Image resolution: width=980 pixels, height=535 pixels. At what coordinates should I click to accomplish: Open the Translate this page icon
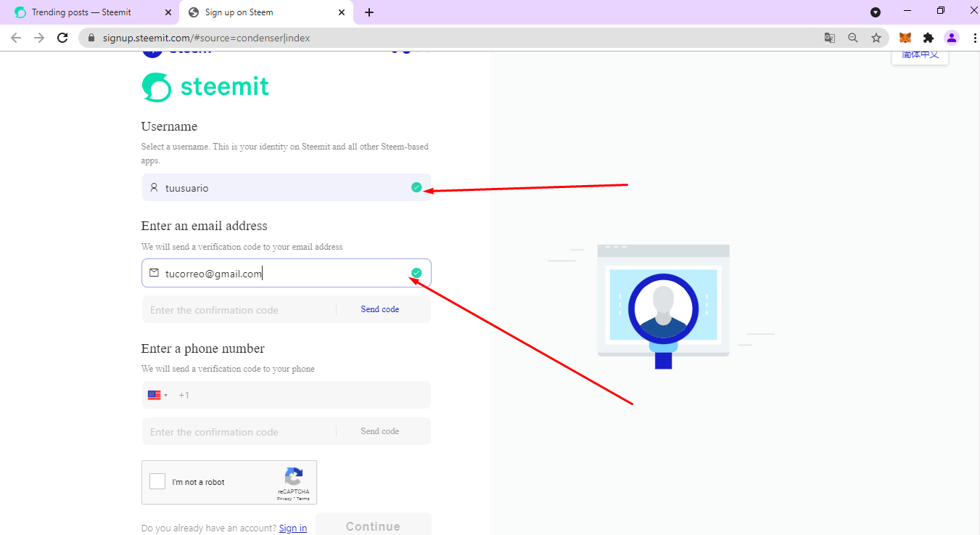pyautogui.click(x=830, y=38)
